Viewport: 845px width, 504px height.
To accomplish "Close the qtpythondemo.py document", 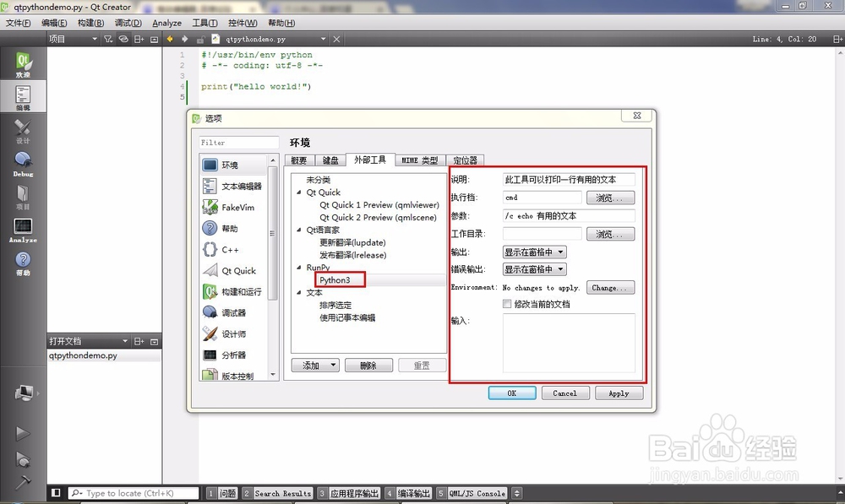I will 336,39.
